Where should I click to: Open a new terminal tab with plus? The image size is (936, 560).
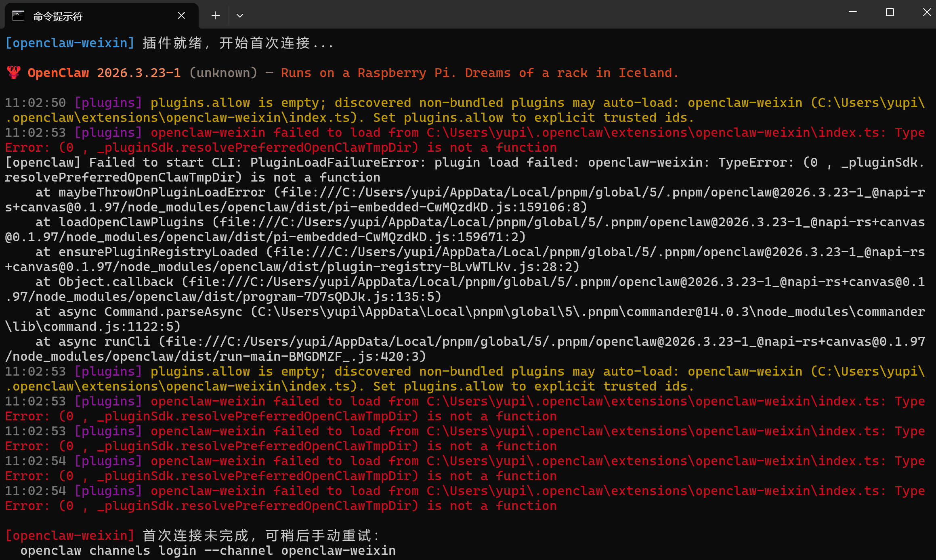click(216, 16)
